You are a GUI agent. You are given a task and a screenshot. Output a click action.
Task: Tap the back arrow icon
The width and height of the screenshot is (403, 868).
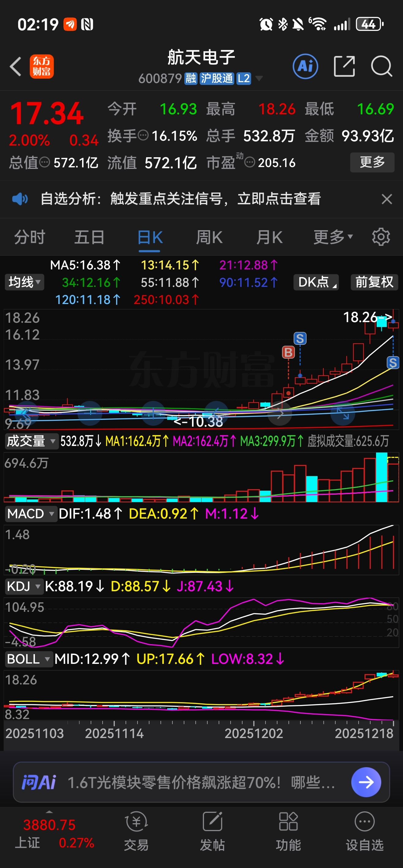pyautogui.click(x=16, y=67)
